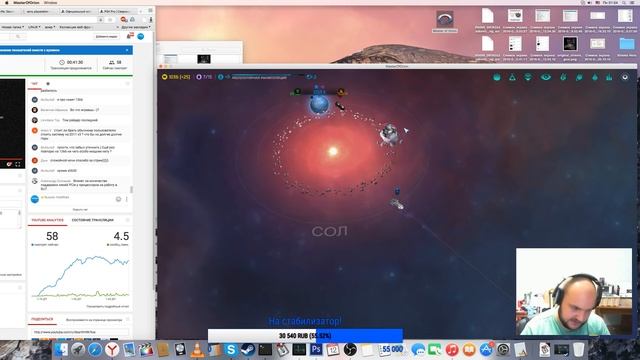
Task: Open Window menu in menu bar
Action: pyautogui.click(x=50, y=2)
